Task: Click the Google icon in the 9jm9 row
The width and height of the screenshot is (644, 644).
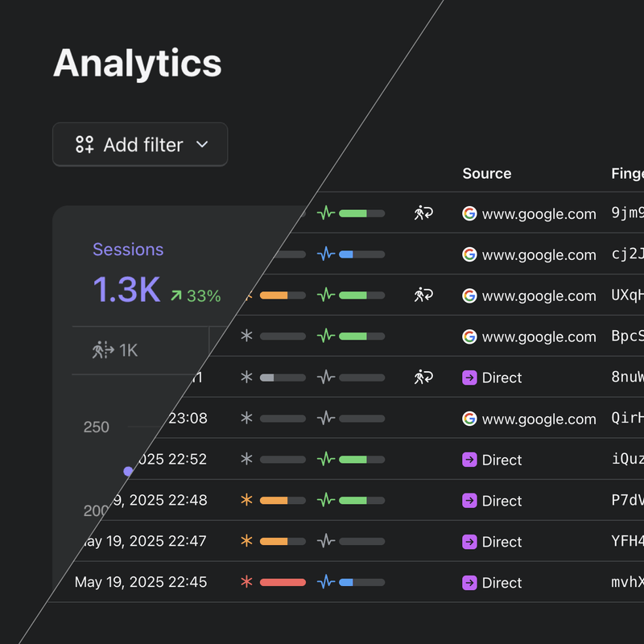Action: tap(469, 213)
